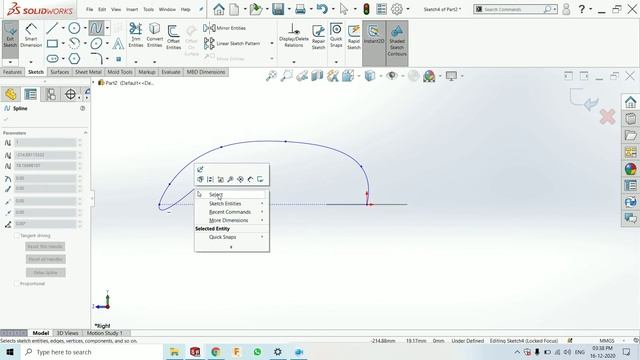The width and height of the screenshot is (640, 360).
Task: Collapse the Parameters section
Action: (85, 133)
